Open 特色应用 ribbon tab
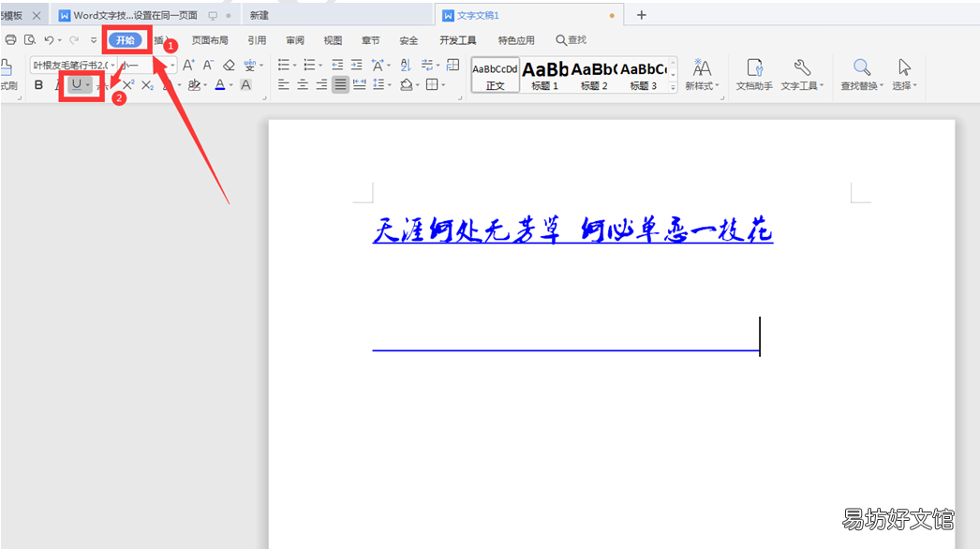The image size is (980, 549). pyautogui.click(x=516, y=40)
